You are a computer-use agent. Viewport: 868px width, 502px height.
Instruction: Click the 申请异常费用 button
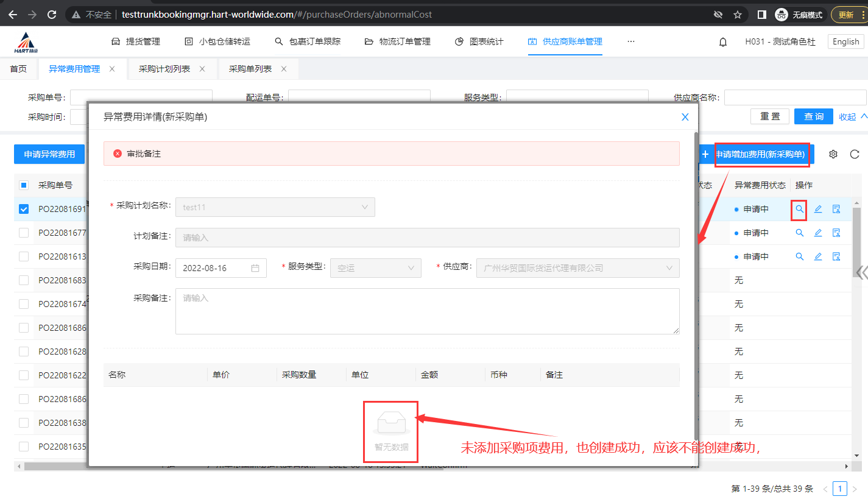[x=49, y=154]
